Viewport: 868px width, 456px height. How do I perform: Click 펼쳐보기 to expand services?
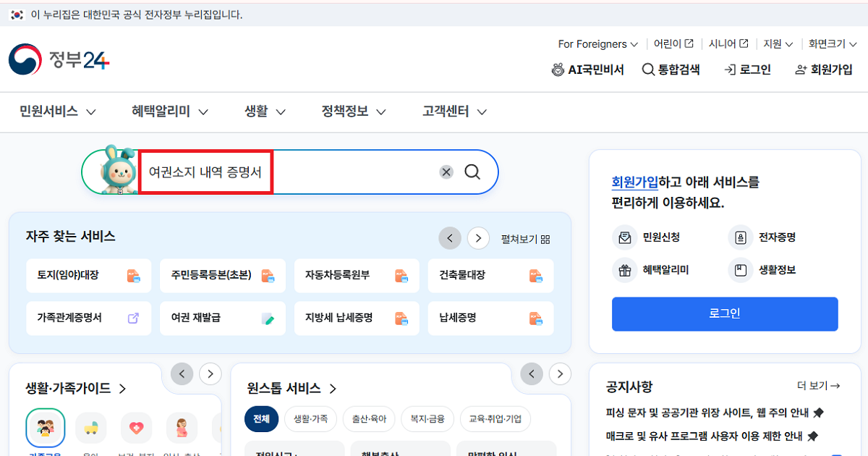click(526, 239)
